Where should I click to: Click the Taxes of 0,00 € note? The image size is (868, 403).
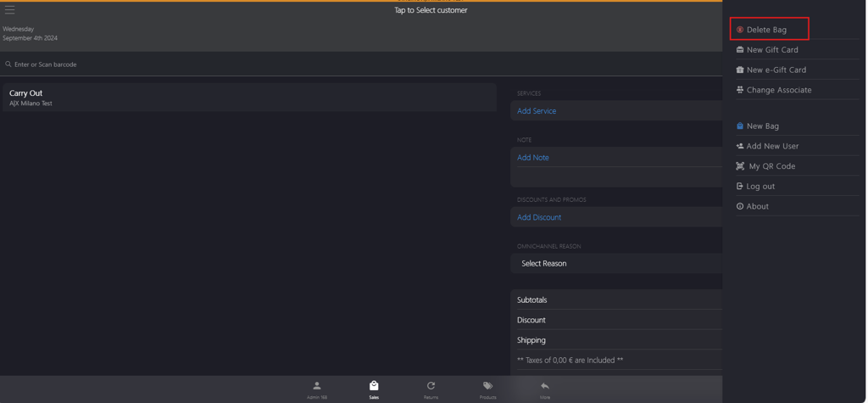click(x=570, y=361)
